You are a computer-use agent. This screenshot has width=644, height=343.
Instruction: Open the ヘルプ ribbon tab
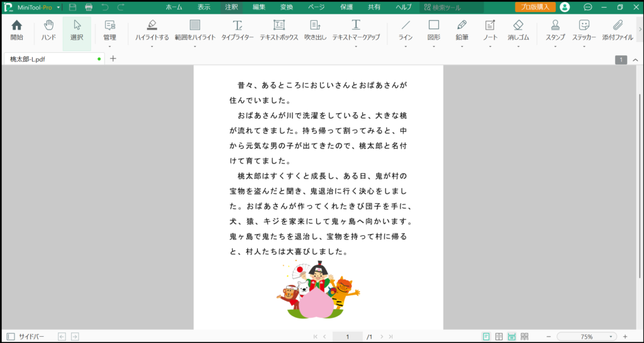tap(403, 7)
